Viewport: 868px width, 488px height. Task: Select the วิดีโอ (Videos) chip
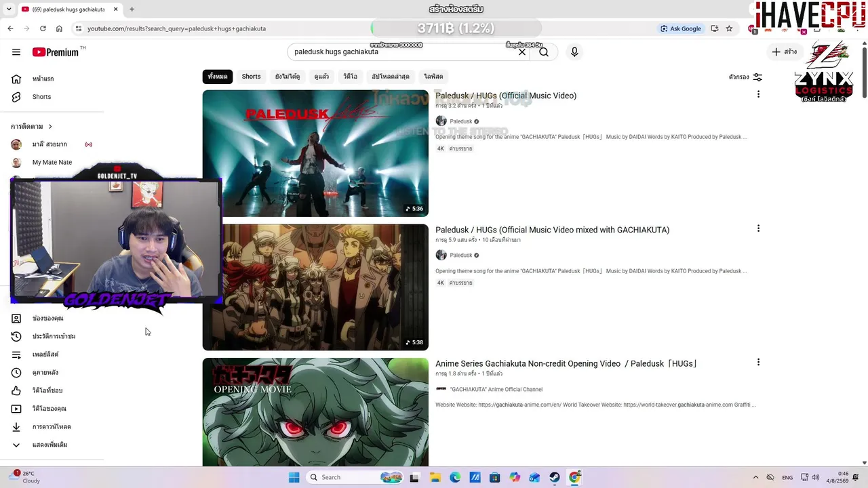pyautogui.click(x=350, y=77)
